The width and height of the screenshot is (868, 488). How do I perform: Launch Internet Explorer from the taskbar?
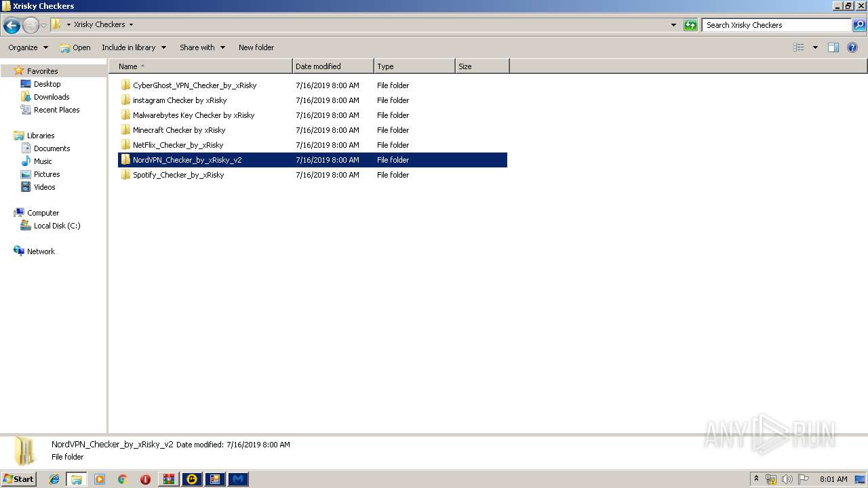coord(54,479)
